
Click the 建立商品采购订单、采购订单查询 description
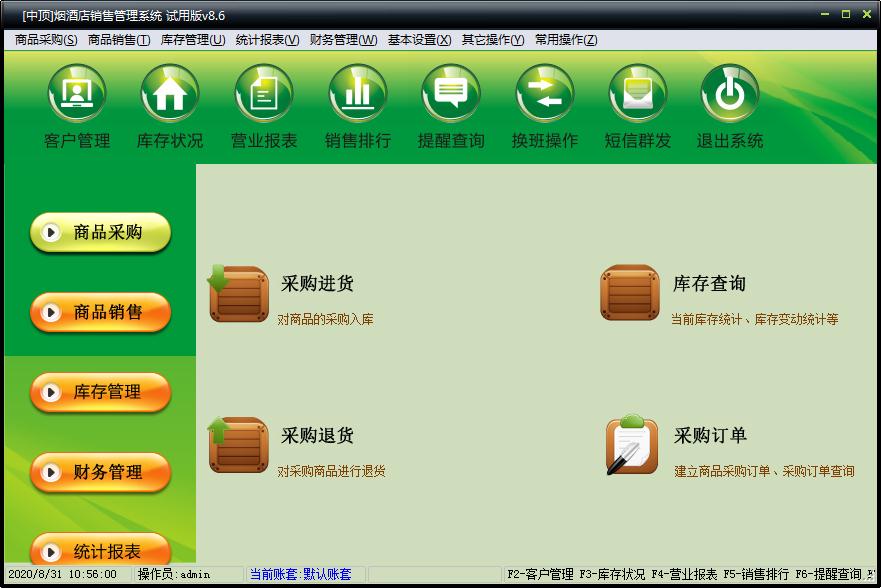click(x=764, y=471)
